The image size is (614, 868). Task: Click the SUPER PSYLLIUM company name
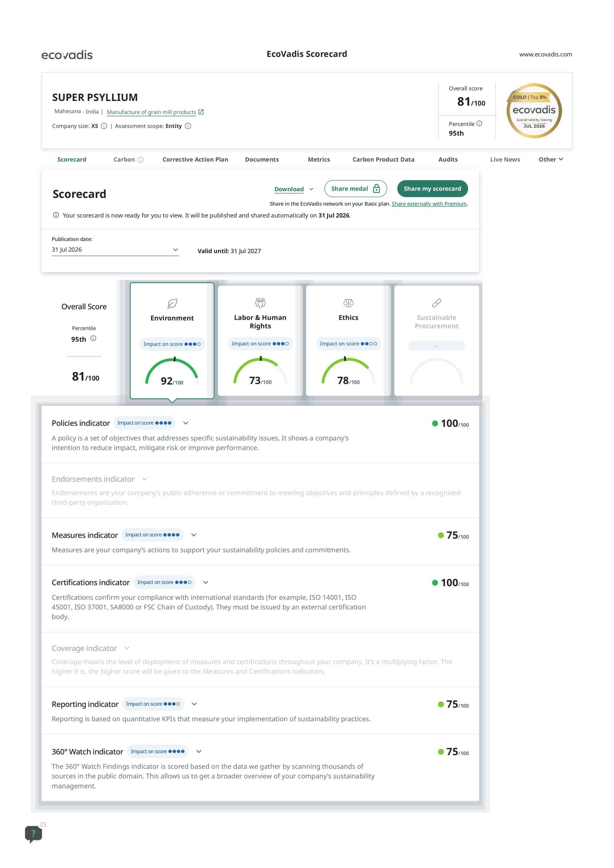pyautogui.click(x=95, y=98)
